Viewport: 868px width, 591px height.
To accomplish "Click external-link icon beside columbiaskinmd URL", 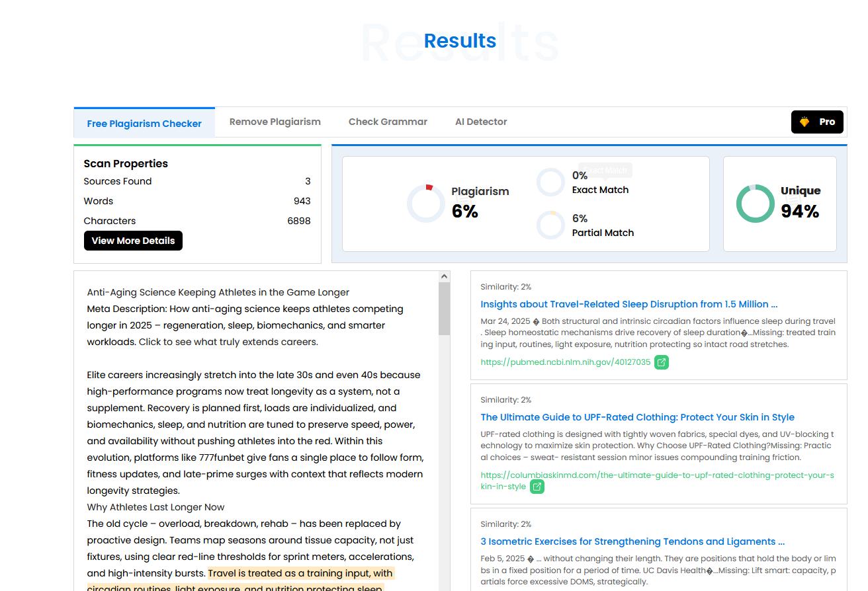I will click(x=537, y=487).
